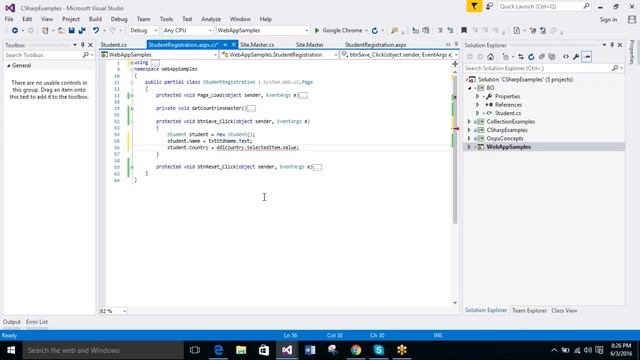Viewport: 640px width, 360px height.
Task: Click the Undo toolbar icon
Action: coord(96,31)
